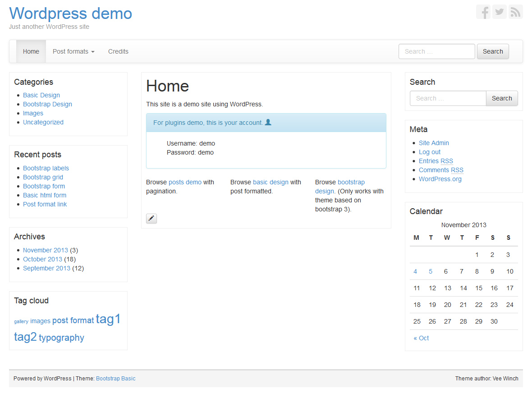
Task: Open the Basic html form post
Action: pyautogui.click(x=45, y=195)
